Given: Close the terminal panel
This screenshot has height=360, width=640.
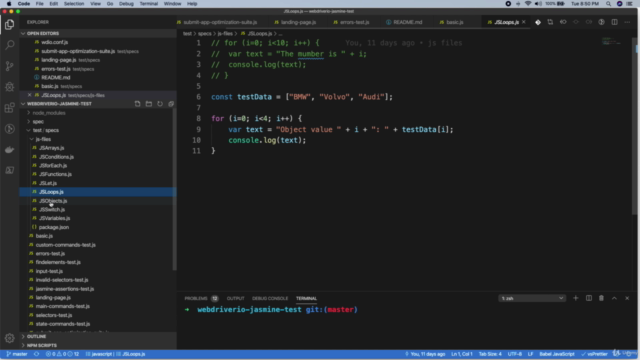Looking at the screenshot, I should point(627,298).
